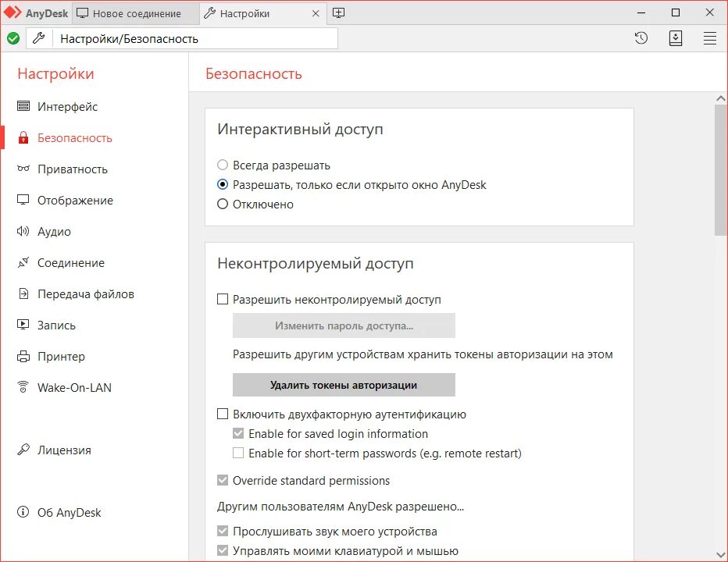Click the vertical scrollbar thumb
This screenshot has height=562, width=728.
point(720,170)
